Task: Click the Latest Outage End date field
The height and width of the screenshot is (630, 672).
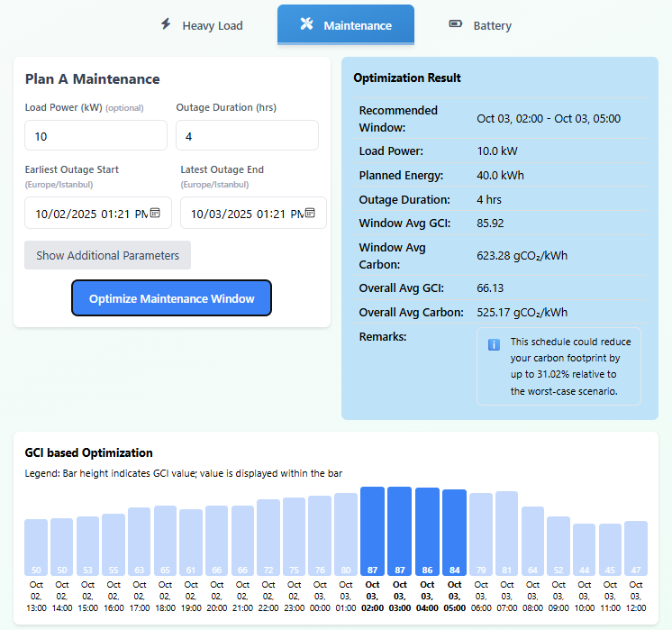Action: pyautogui.click(x=241, y=214)
